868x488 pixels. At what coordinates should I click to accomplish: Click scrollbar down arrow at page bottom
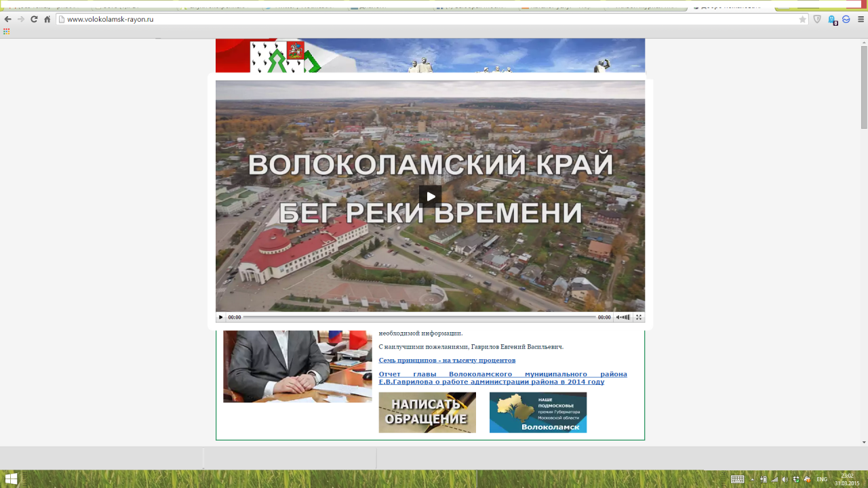point(864,442)
